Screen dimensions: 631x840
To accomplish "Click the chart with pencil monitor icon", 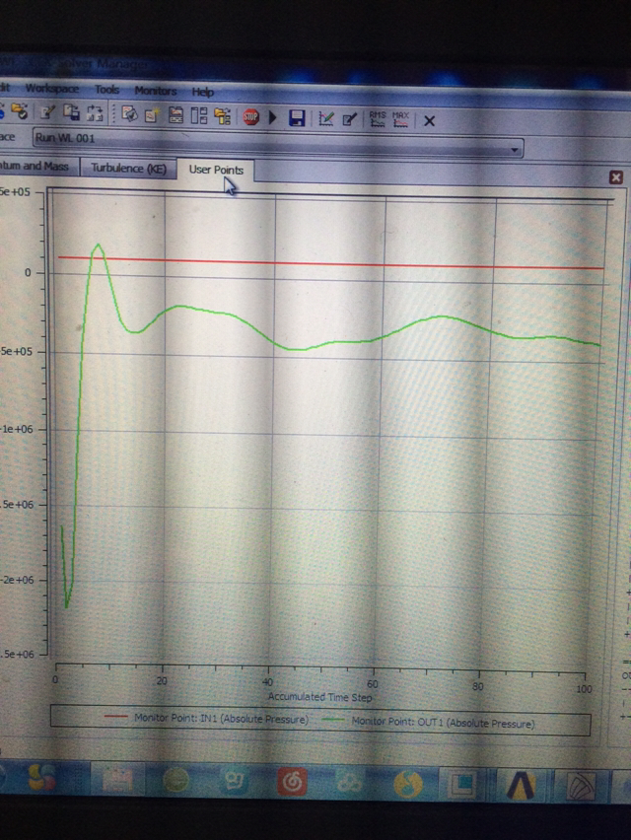I will point(325,118).
